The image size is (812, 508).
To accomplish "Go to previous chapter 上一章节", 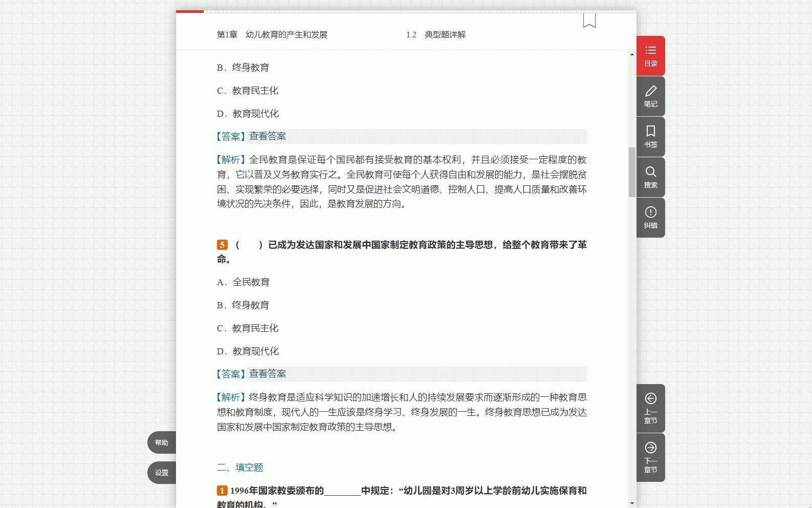I will (650, 408).
